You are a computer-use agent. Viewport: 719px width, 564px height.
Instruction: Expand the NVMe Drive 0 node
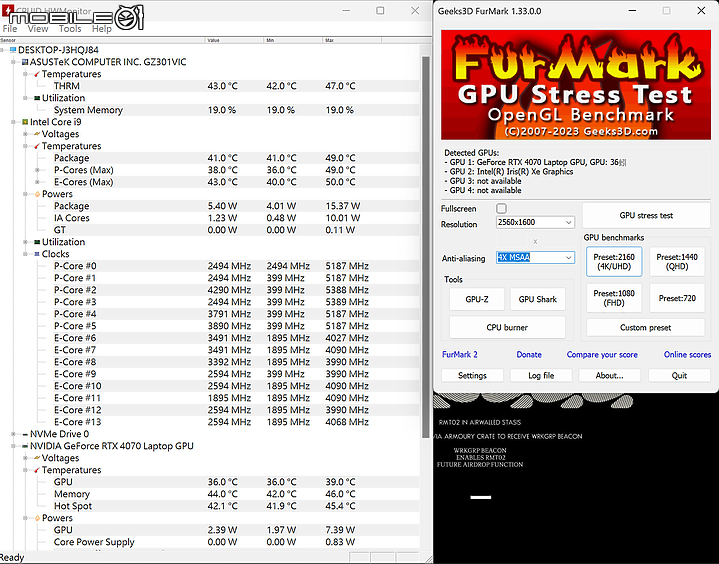(13, 434)
